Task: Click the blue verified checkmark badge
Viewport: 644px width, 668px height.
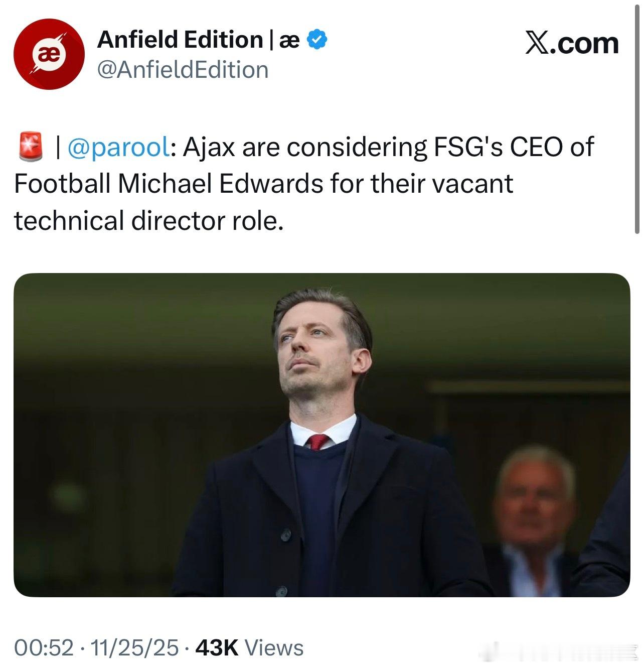Action: click(x=317, y=40)
